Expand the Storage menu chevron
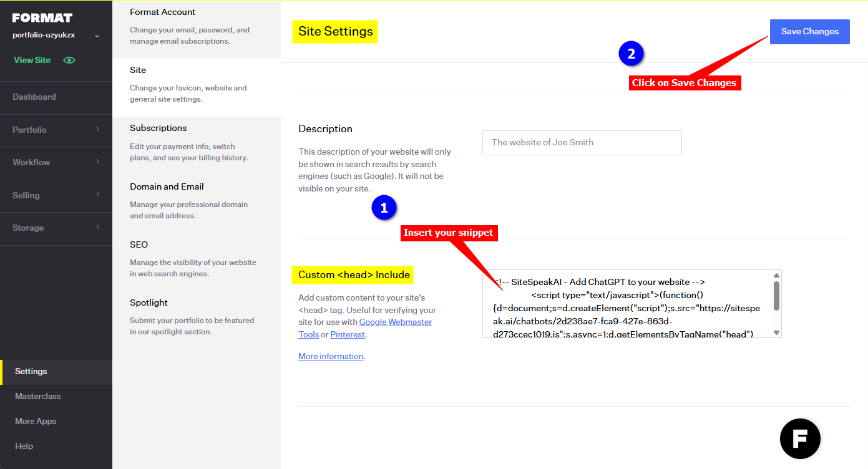This screenshot has height=469, width=868. tap(98, 228)
